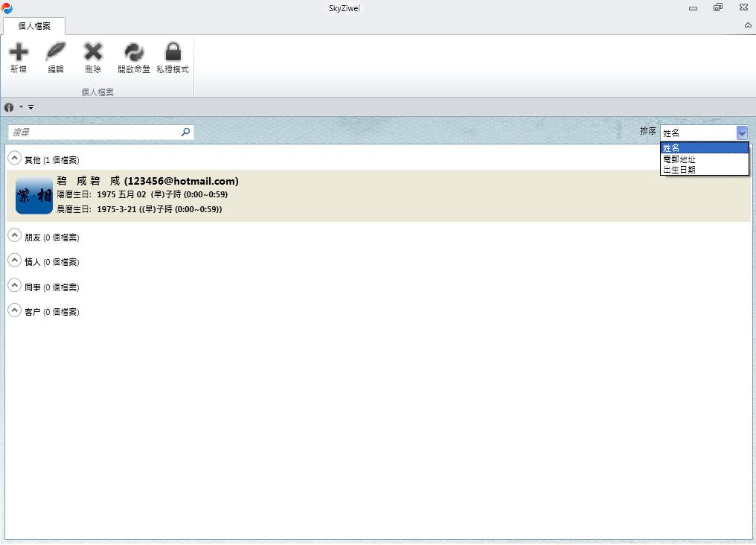Click into the 搜尋 search field
This screenshot has height=545, width=756.
pos(93,132)
